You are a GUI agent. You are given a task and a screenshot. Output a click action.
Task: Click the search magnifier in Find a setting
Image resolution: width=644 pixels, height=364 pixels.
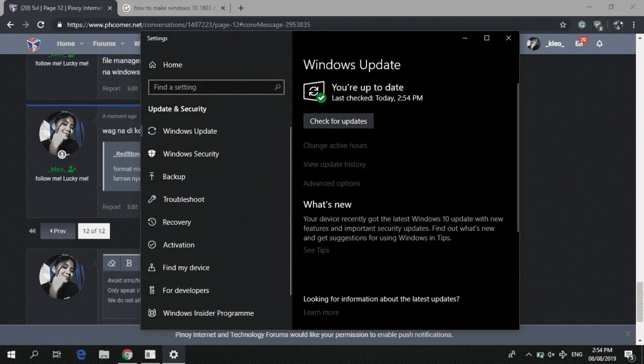277,87
